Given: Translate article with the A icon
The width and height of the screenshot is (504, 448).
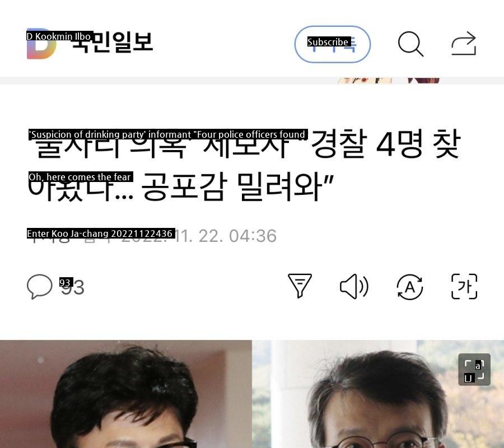Looking at the screenshot, I should (409, 287).
